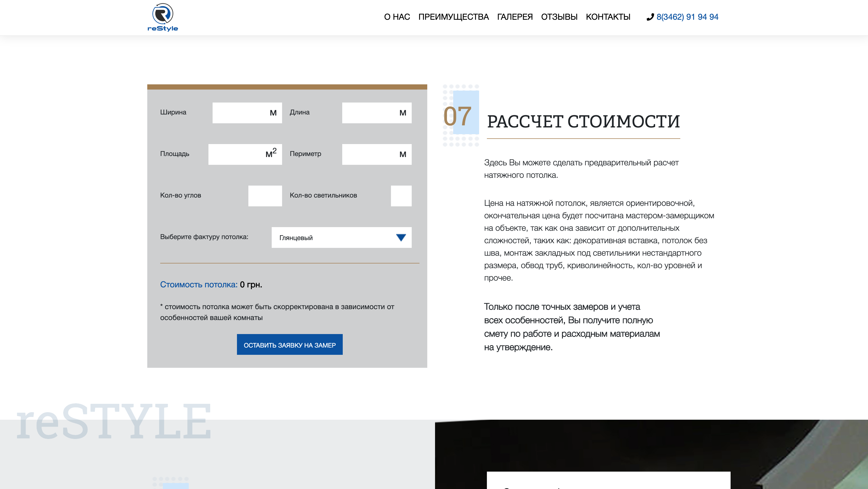Viewport: 868px width, 489px height.
Task: Open the 'ПРЕИМУЩЕСТВА' section
Action: pos(454,17)
